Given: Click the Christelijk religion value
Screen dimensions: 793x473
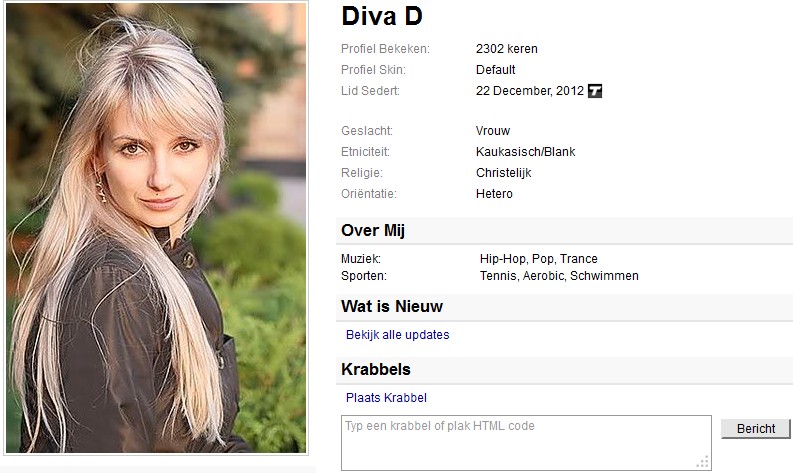Looking at the screenshot, I should click(x=504, y=173).
